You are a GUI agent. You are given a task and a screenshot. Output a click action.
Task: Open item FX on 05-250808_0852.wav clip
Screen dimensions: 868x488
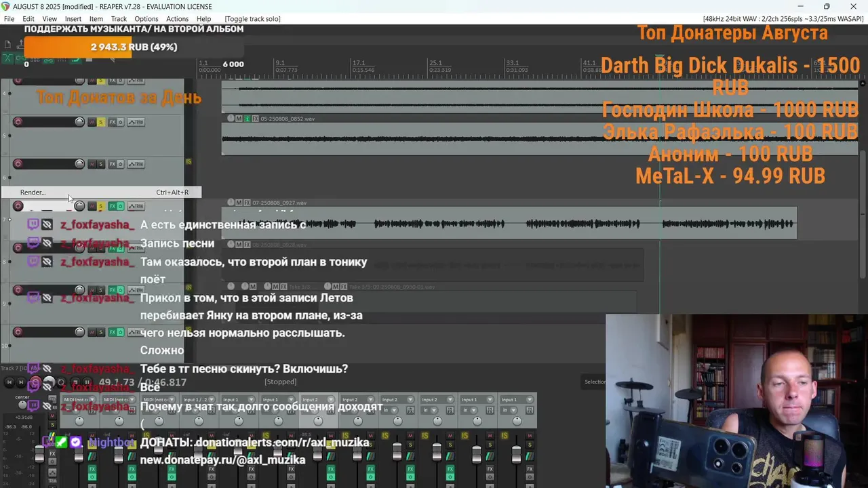(x=255, y=119)
